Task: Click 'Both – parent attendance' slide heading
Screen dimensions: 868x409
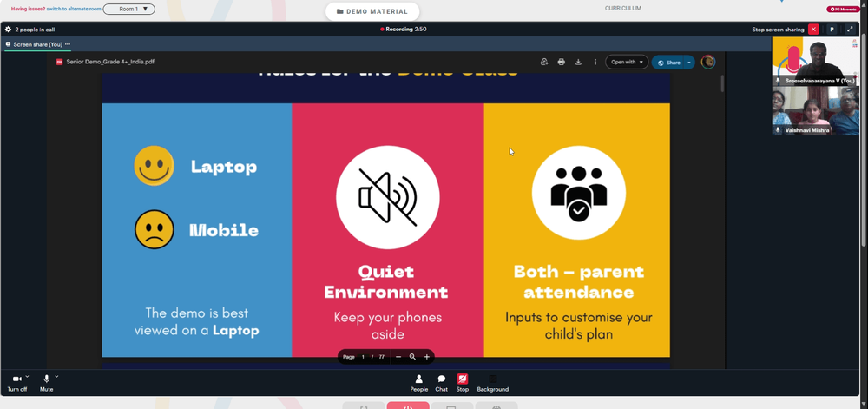Action: (578, 282)
